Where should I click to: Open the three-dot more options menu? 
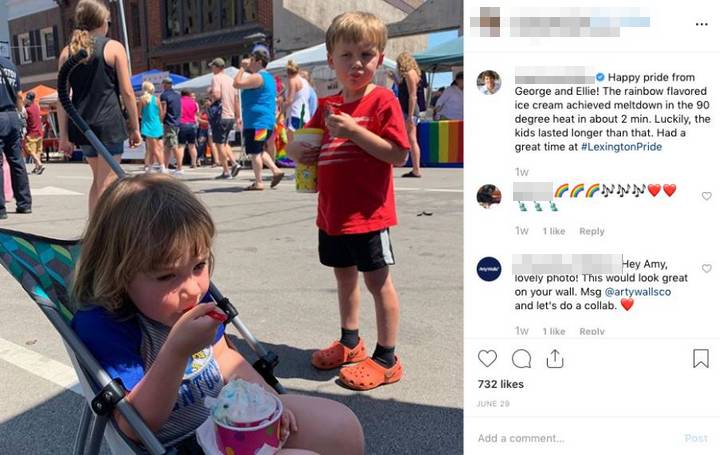(x=701, y=24)
